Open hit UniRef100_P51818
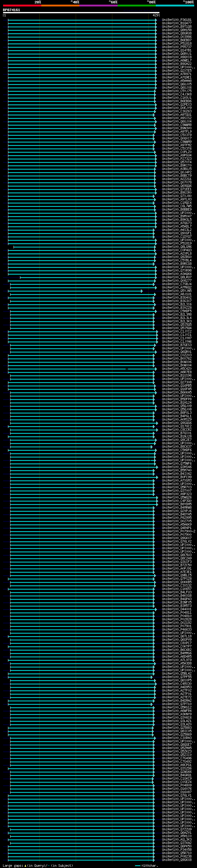This screenshot has height=868, width=197. click(x=176, y=43)
